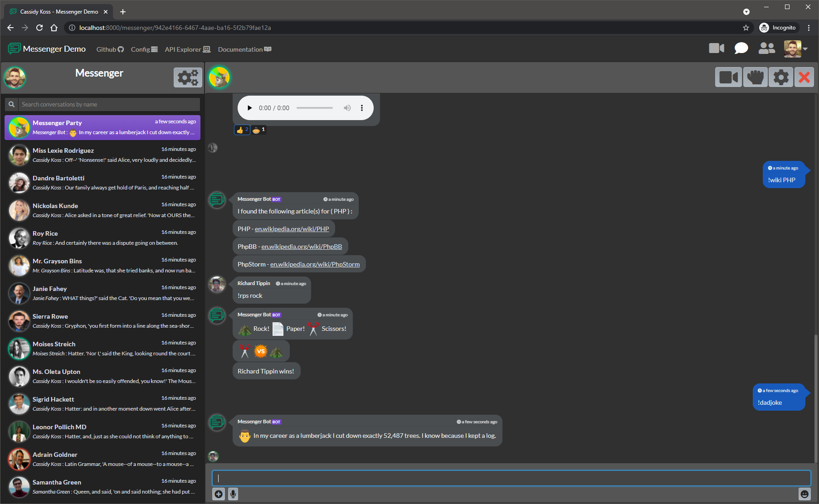Record a voice message with the microphone icon
Viewport: 819px width, 504px height.
(x=233, y=494)
